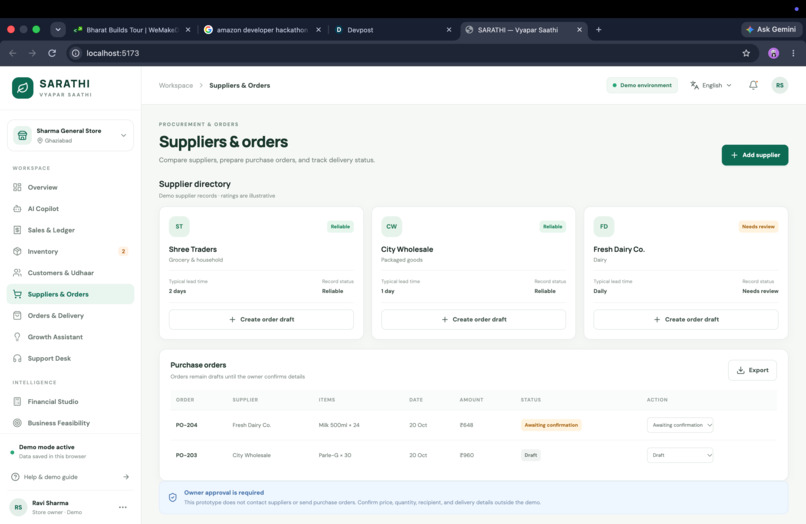Reload the page in browser
Image resolution: width=806 pixels, height=524 pixels.
point(52,53)
